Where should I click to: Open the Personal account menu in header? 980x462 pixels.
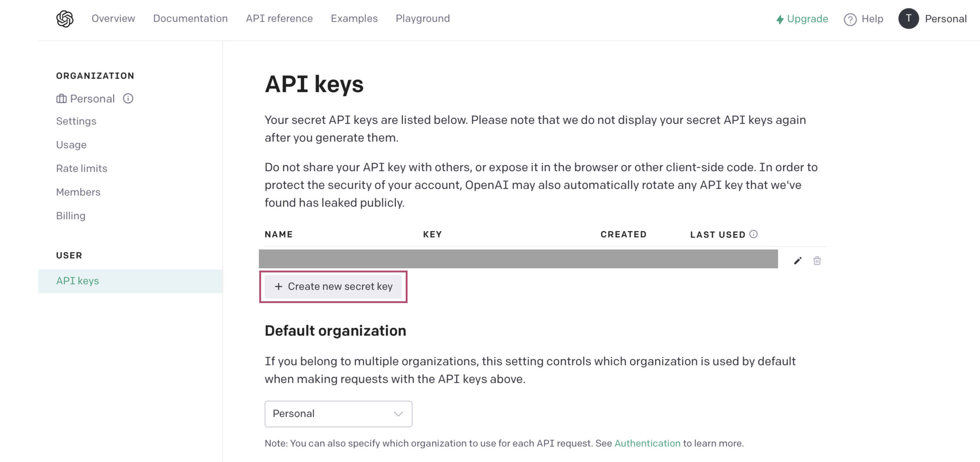point(945,18)
